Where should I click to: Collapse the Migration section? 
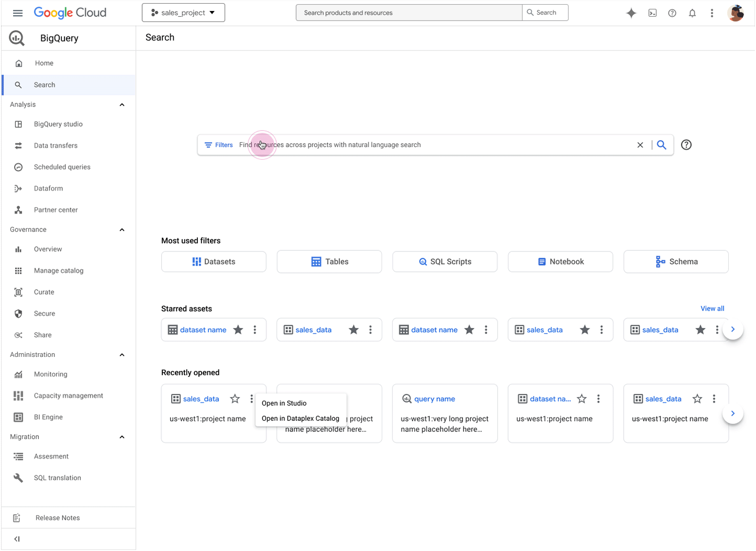pyautogui.click(x=122, y=437)
